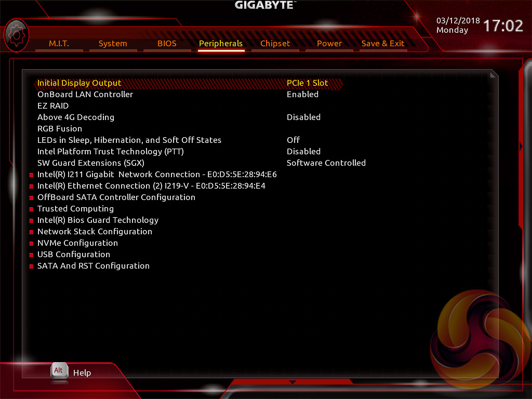This screenshot has height=399, width=532.
Task: Change the Software Controlled value
Action: click(326, 163)
